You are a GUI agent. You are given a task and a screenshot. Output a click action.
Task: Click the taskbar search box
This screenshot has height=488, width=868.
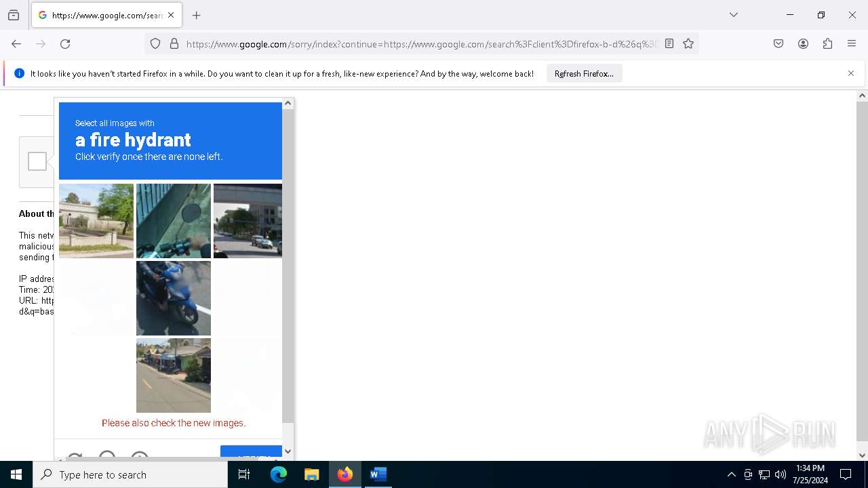[x=130, y=474]
